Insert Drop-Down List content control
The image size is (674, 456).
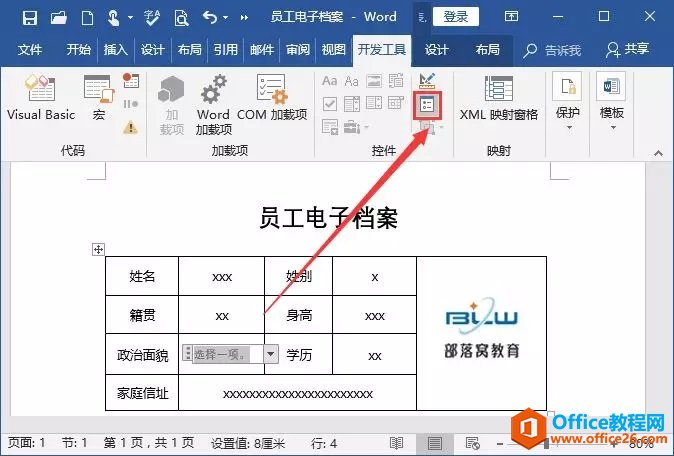point(374,104)
